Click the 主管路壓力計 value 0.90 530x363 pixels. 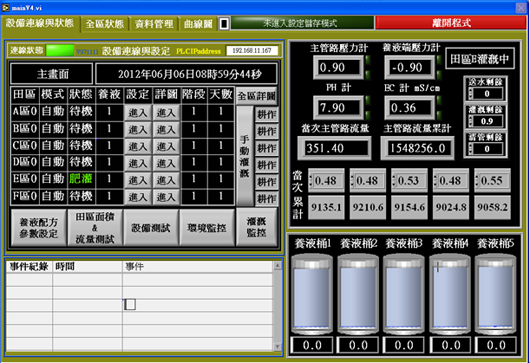pyautogui.click(x=338, y=67)
